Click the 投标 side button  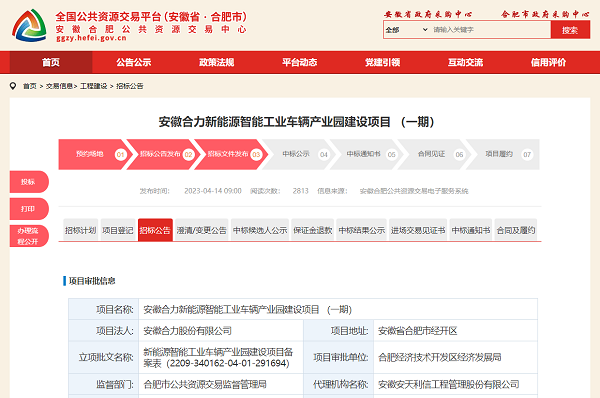point(29,182)
